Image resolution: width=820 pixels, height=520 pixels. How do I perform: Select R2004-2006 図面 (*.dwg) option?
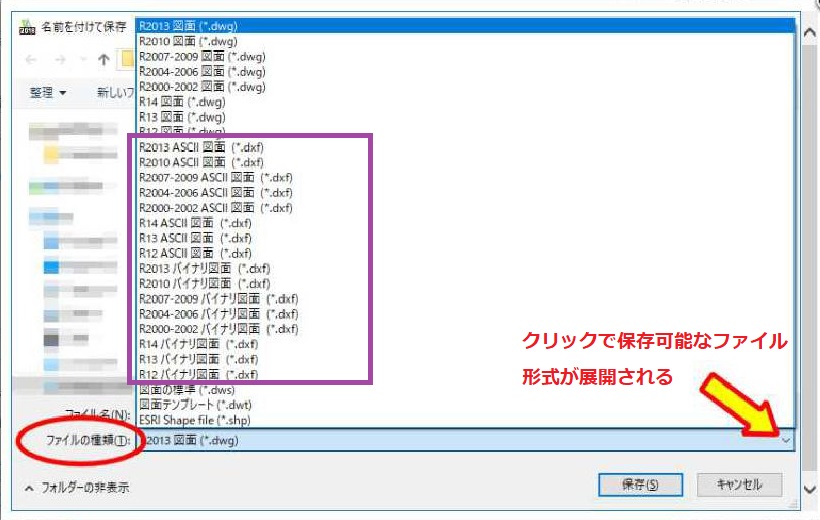(202, 71)
